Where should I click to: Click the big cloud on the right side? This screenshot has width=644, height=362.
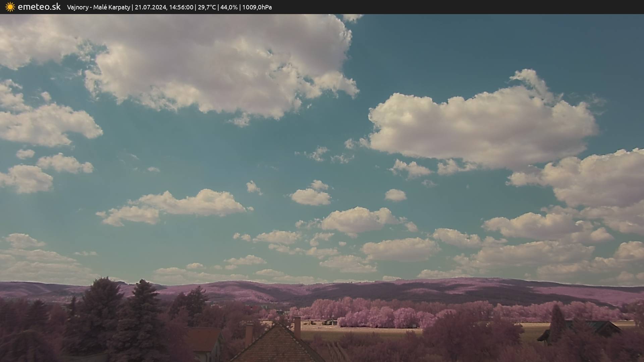click(480, 127)
